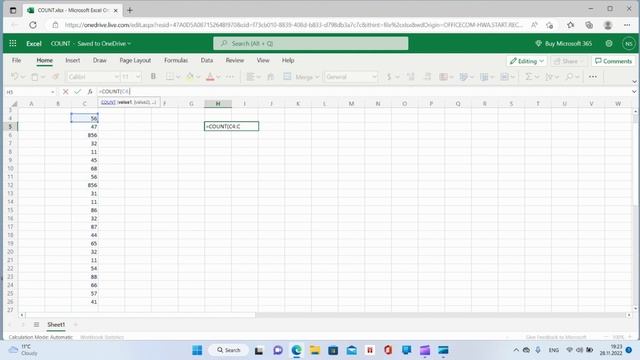Click the Find and Select magnifier
The height and width of the screenshot is (360, 640).
569,76
